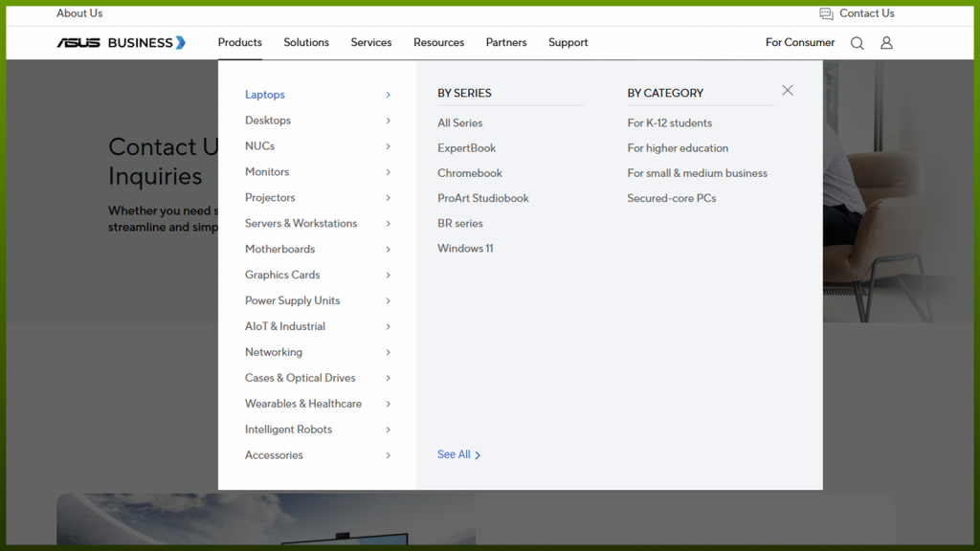Select Accessories in the product list
The height and width of the screenshot is (551, 980).
tap(274, 454)
